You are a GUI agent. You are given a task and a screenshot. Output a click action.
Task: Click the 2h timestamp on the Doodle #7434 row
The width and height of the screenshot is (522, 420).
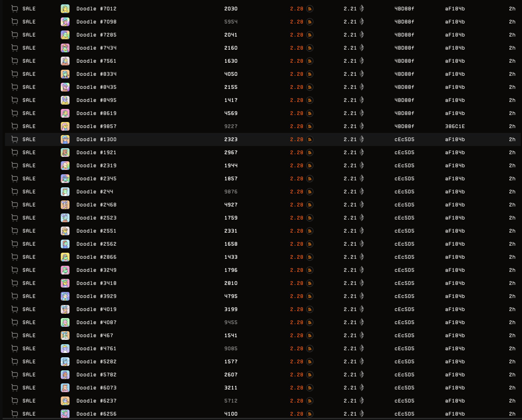[x=512, y=48]
